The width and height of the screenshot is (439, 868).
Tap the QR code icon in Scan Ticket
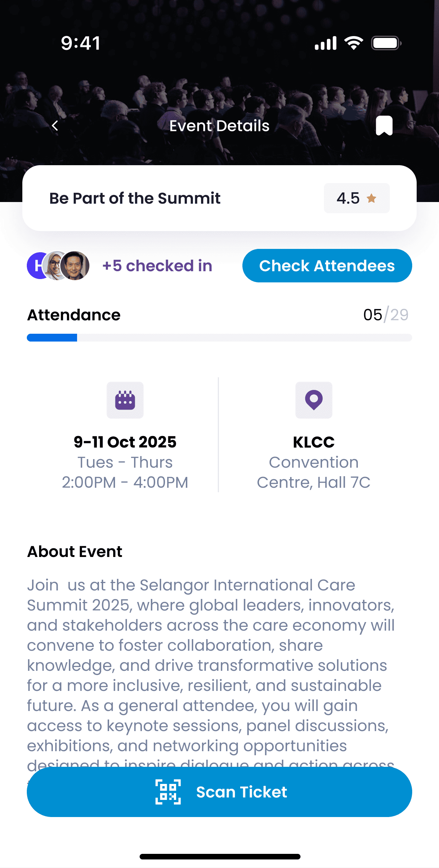168,791
